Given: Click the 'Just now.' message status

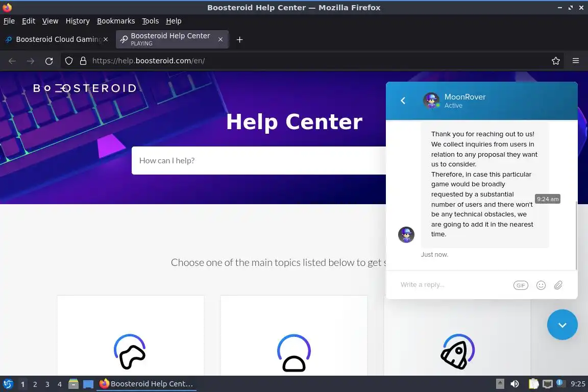Looking at the screenshot, I should (x=434, y=254).
